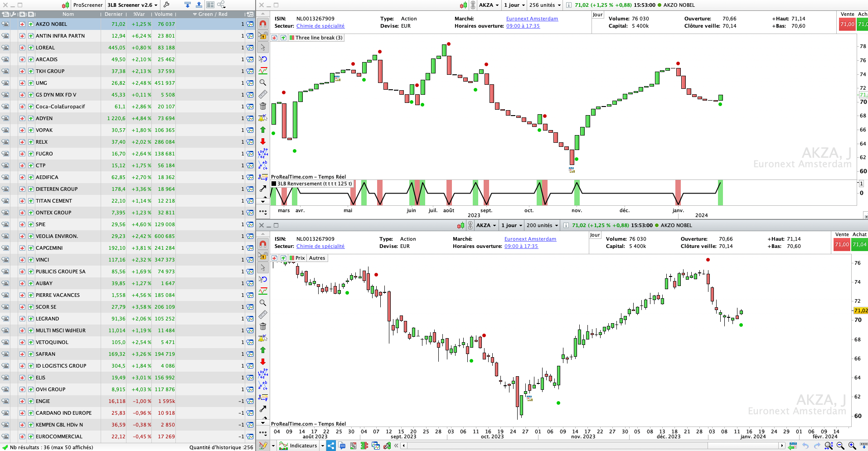Open 1 jour timeframe dropdown in top chart
This screenshot has width=868, height=451.
tap(514, 5)
